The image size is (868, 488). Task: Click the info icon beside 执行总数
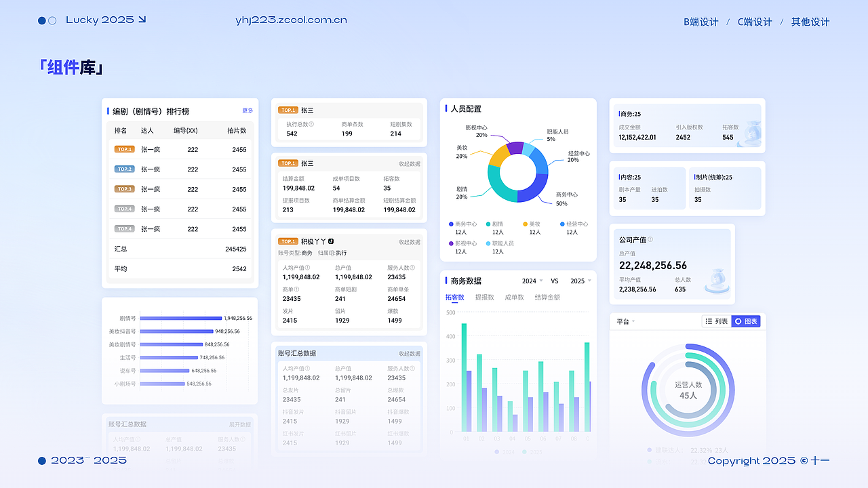311,125
